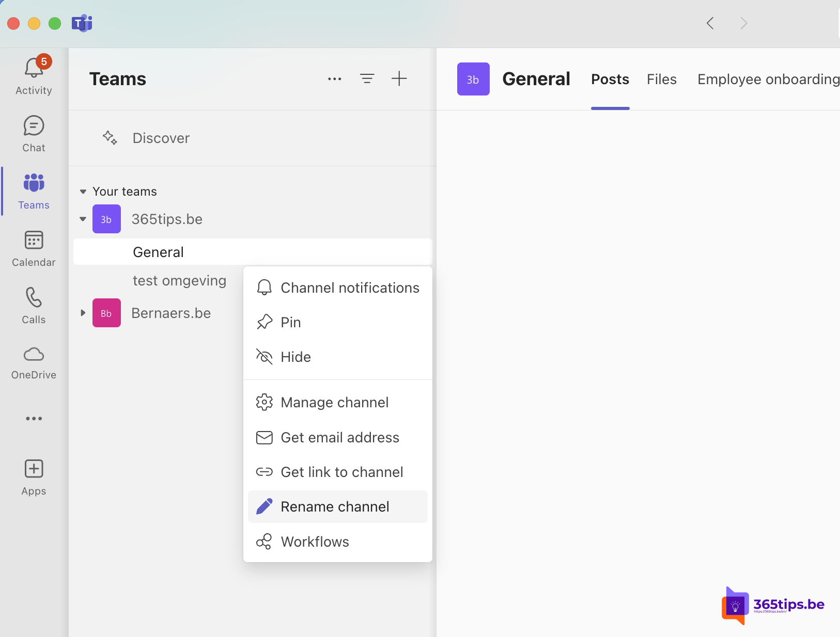Open Teams panel more options ellipsis
The width and height of the screenshot is (840, 637).
click(334, 78)
